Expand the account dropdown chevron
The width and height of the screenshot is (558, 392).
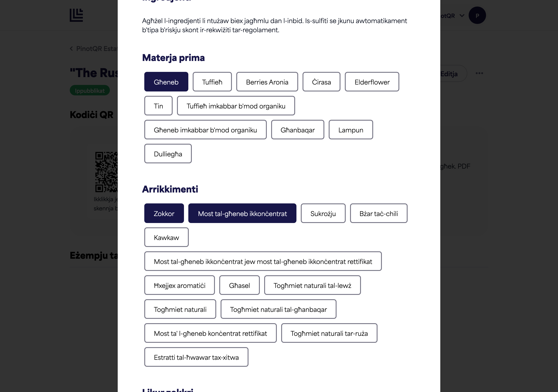(462, 15)
